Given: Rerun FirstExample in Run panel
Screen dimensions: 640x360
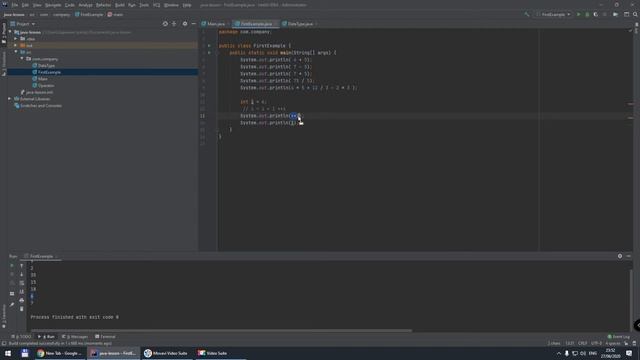Looking at the screenshot, I should [x=12, y=266].
